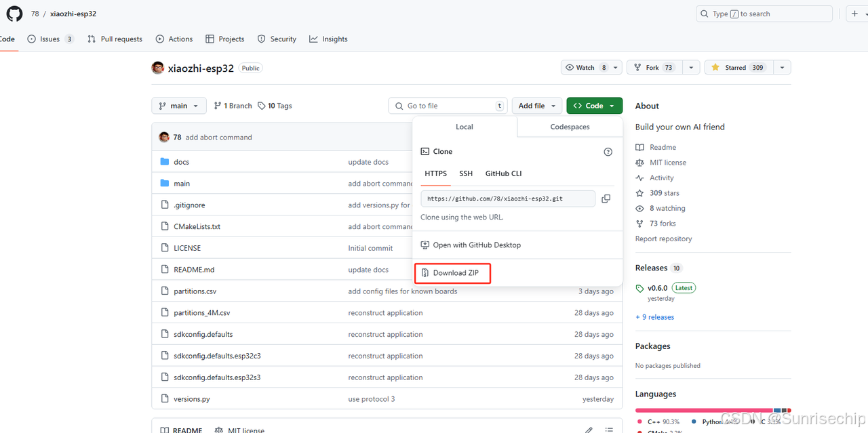
Task: Open sdkconfig.defaults.esp32s3 file
Action: click(x=217, y=377)
